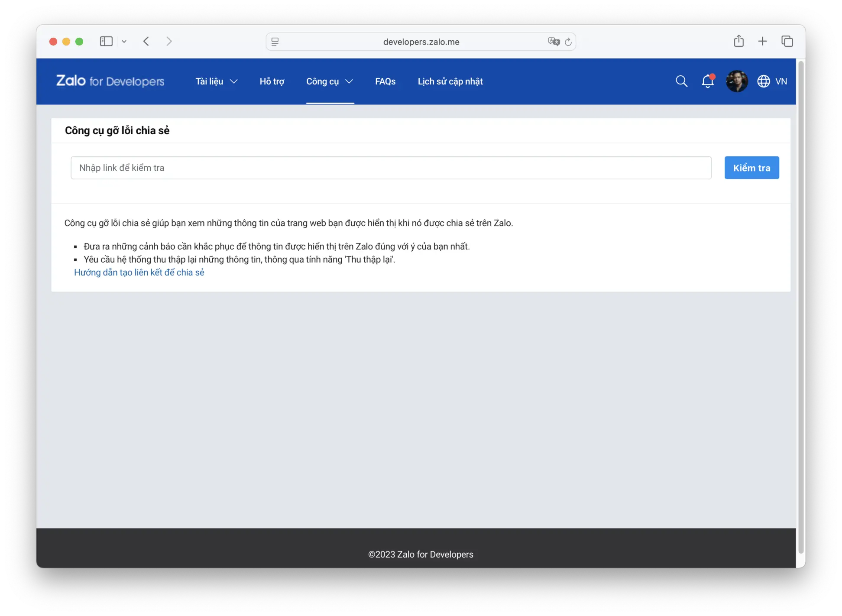Open the Hướng dẫn tạo liên kết link
The image size is (842, 616).
click(139, 272)
